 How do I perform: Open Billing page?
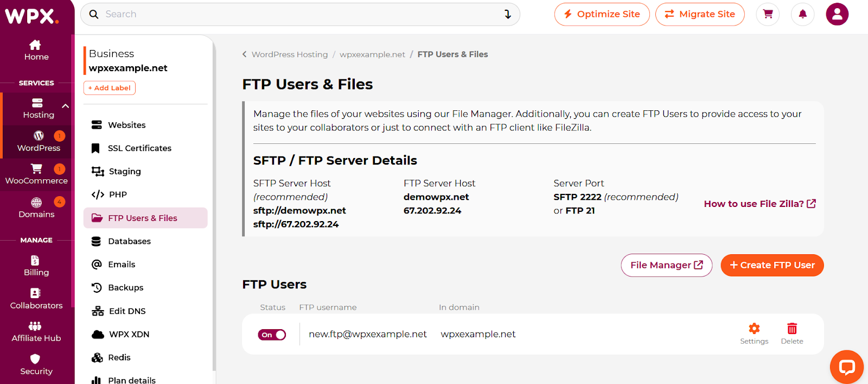(x=36, y=266)
